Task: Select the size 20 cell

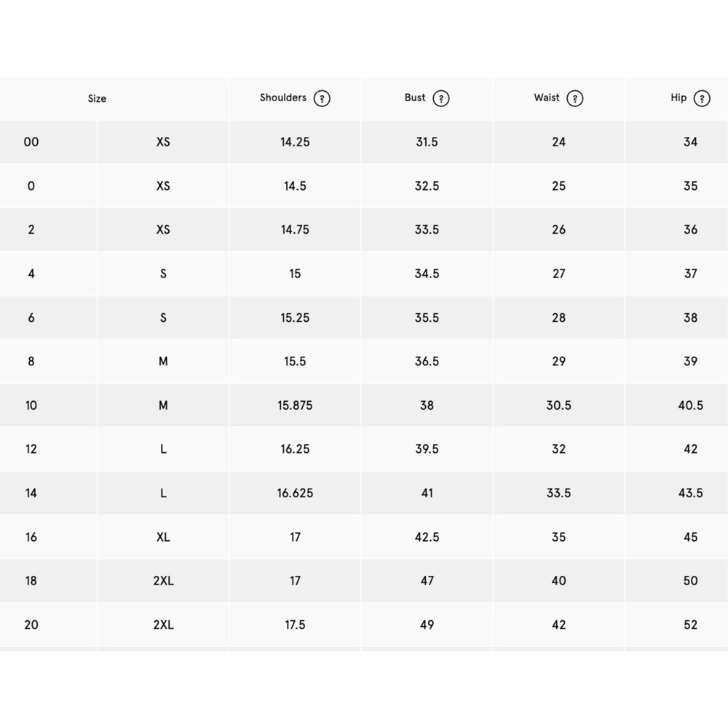Action: (x=31, y=625)
